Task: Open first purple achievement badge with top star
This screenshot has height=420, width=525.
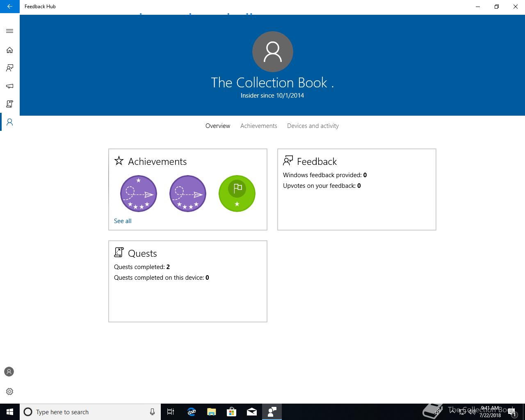Action: [x=139, y=194]
